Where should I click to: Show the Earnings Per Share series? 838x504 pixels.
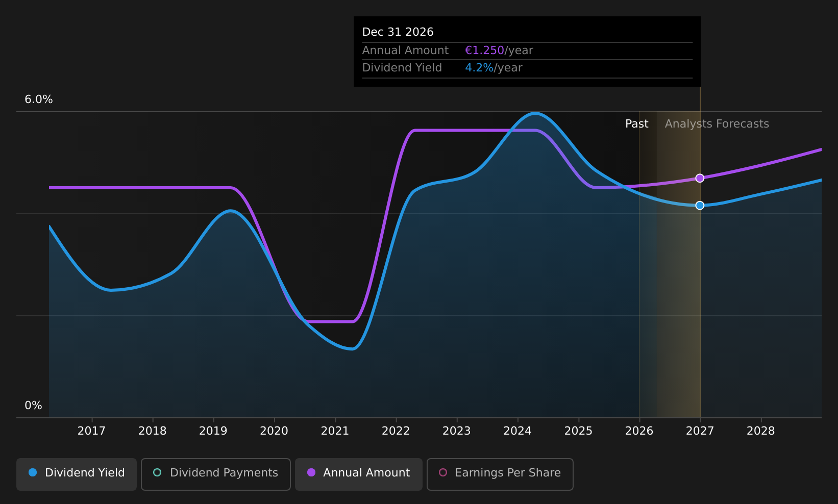pos(500,474)
